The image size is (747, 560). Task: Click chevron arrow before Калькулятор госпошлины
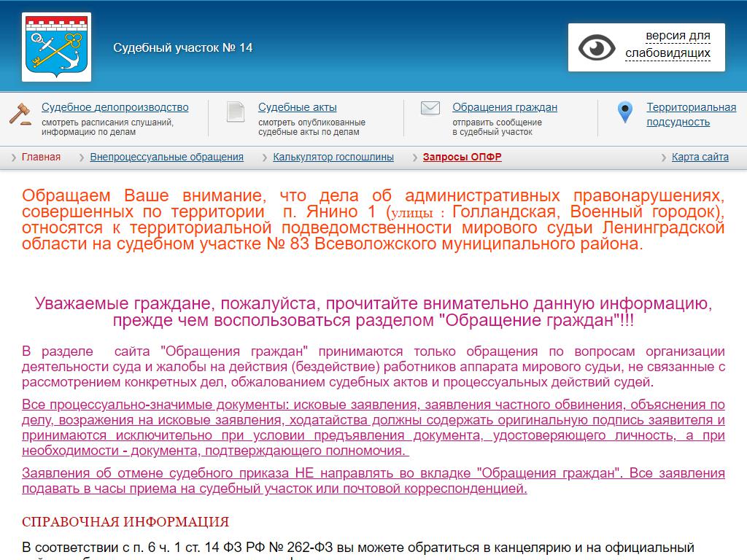click(x=266, y=157)
